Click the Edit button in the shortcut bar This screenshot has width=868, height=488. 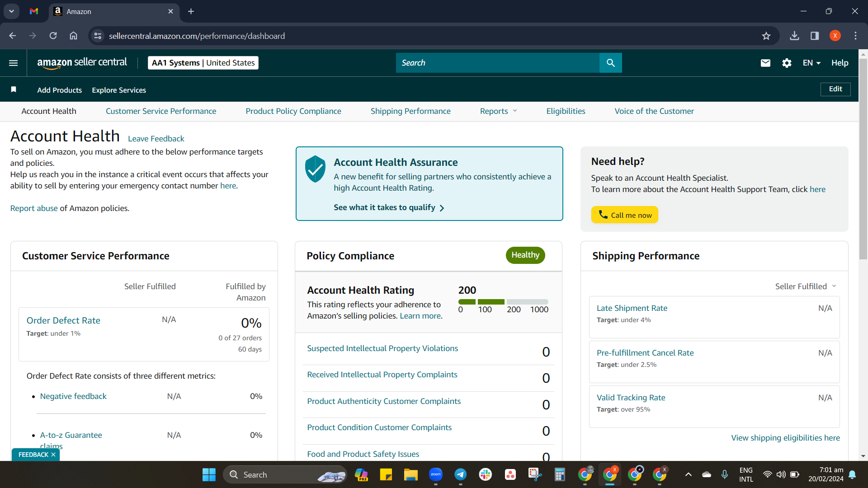[835, 89]
